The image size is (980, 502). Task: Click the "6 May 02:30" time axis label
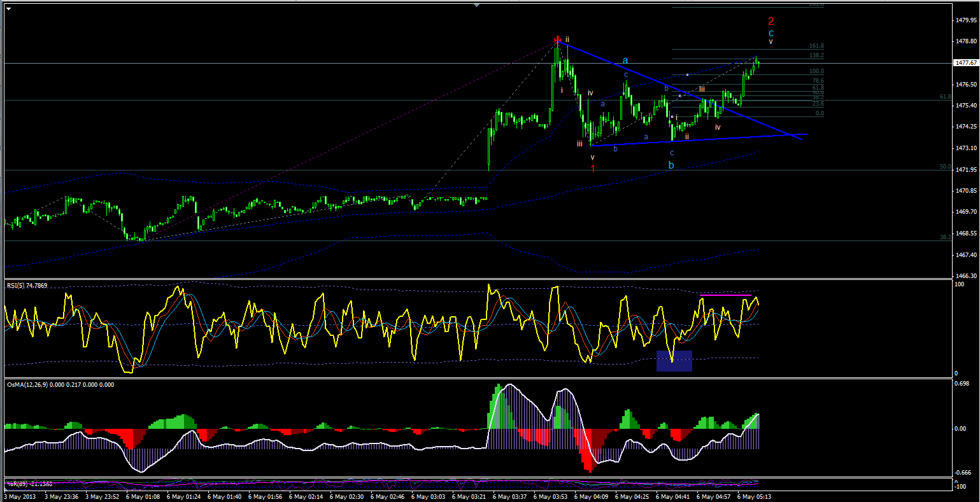tap(348, 496)
